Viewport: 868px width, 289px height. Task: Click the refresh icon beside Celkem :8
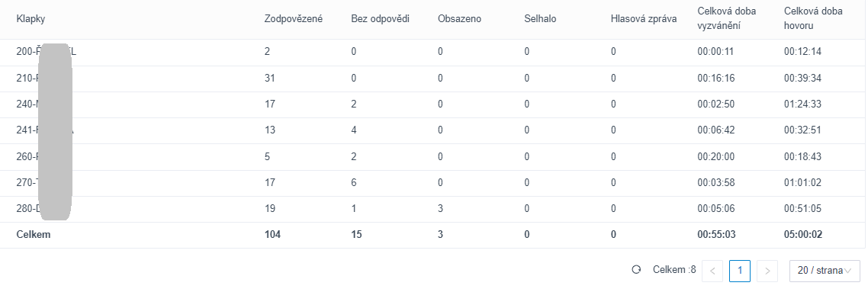click(636, 270)
